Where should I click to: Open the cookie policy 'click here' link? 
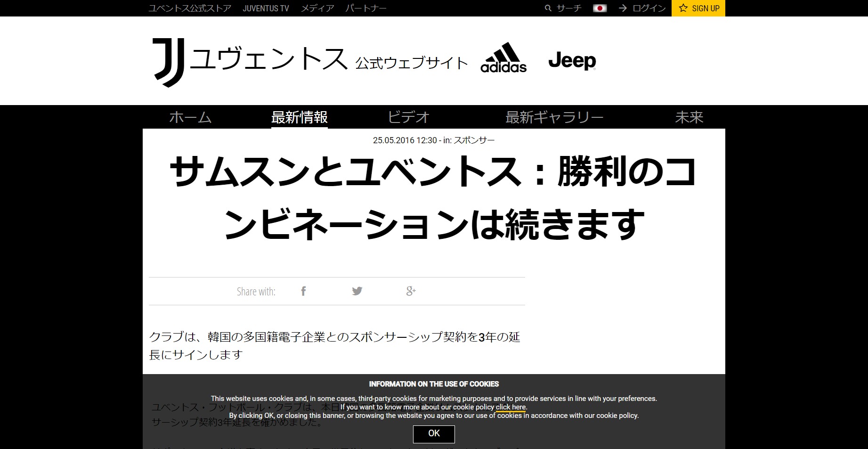[511, 407]
